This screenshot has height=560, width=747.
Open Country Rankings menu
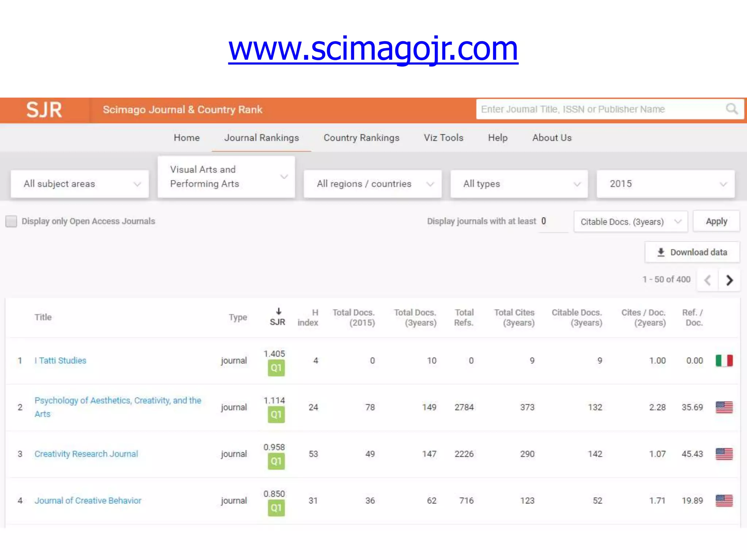pos(361,138)
